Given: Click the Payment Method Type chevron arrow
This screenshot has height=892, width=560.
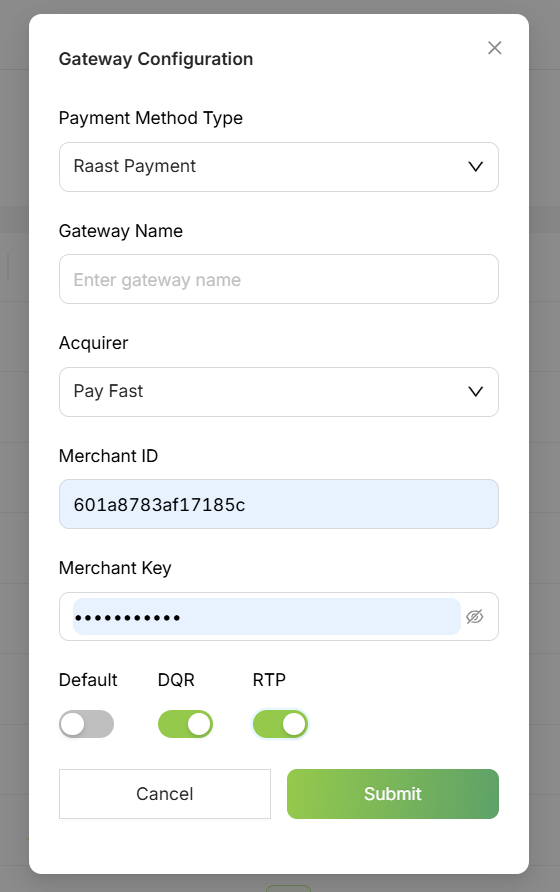Looking at the screenshot, I should click(x=475, y=167).
